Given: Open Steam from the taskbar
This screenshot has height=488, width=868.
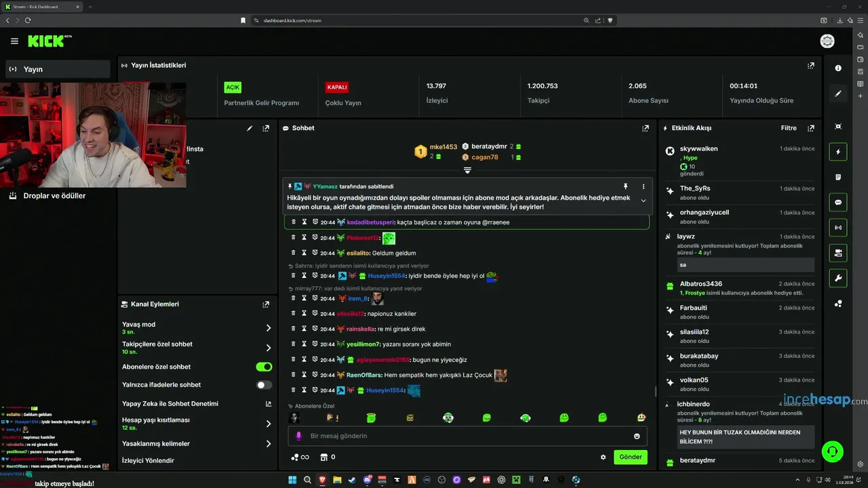Looking at the screenshot, I should point(352,480).
